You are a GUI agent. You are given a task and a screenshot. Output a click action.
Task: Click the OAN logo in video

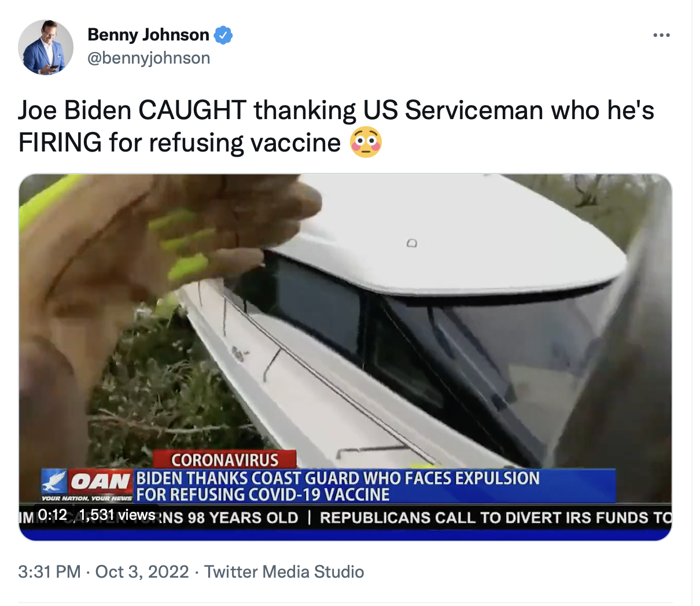(x=87, y=485)
